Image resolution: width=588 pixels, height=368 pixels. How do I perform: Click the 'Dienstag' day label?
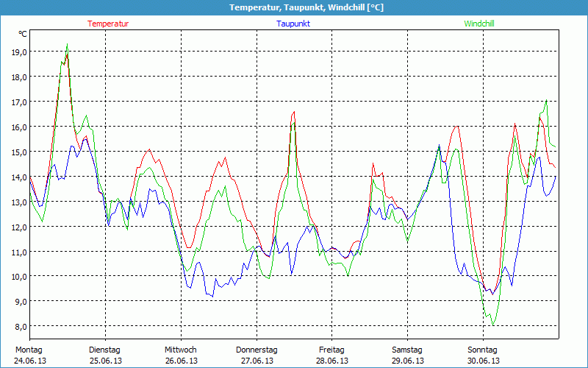[x=104, y=350]
